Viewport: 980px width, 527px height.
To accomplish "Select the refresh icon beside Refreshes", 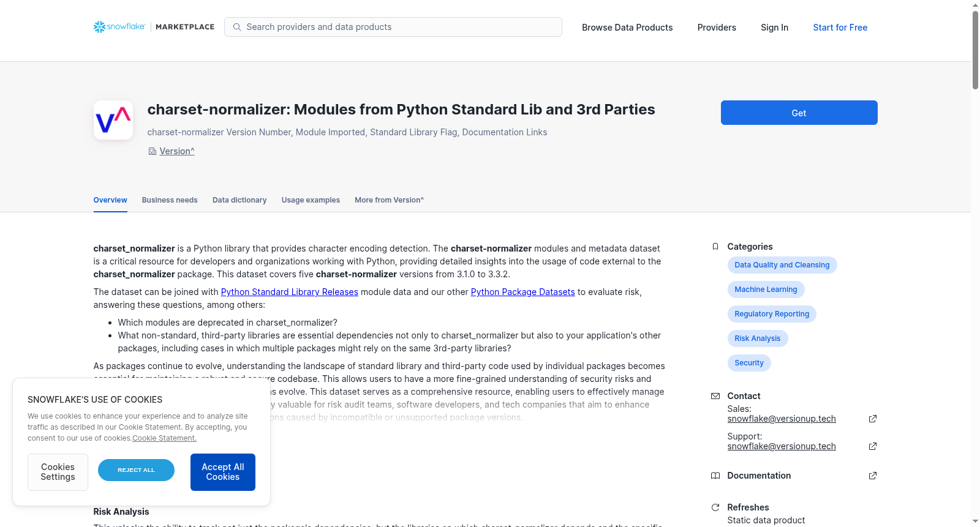I will tap(715, 507).
